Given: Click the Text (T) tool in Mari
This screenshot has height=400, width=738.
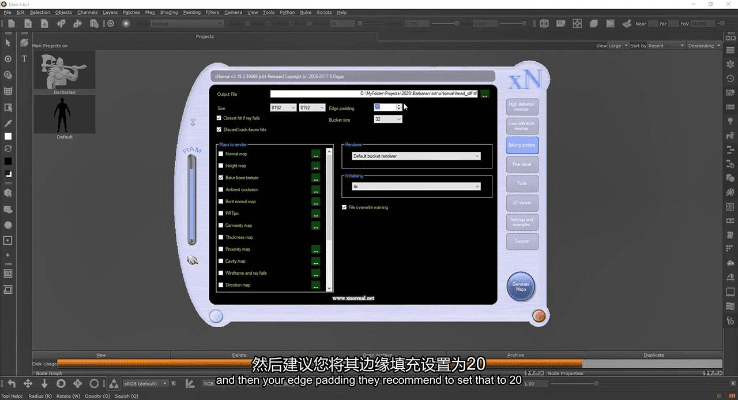Looking at the screenshot, I should (x=24, y=59).
